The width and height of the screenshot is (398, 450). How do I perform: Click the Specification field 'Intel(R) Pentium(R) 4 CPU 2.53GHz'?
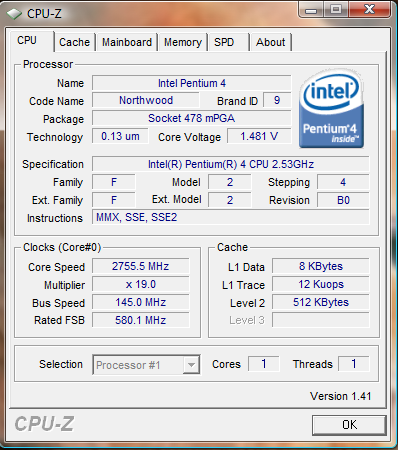231,164
